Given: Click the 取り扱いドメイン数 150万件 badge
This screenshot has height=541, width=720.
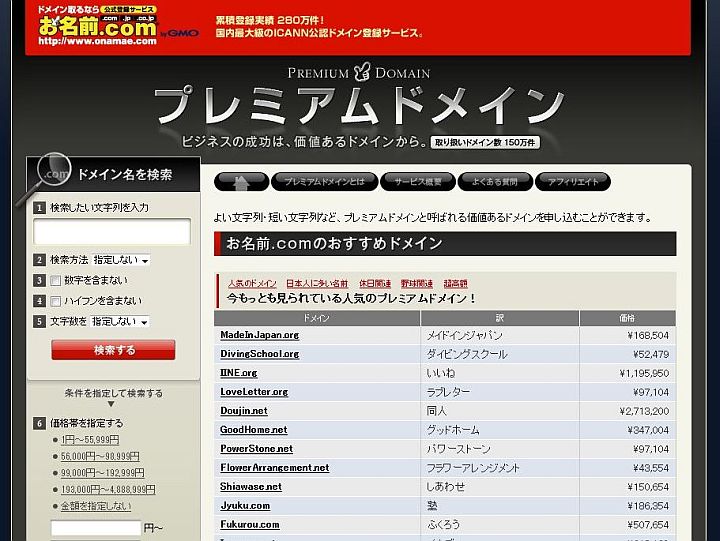Looking at the screenshot, I should [x=485, y=142].
